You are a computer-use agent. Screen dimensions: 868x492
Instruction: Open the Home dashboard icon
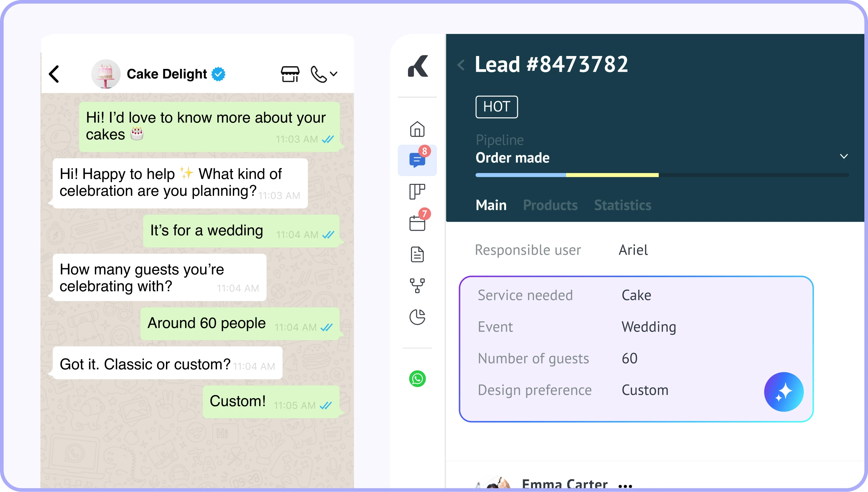[417, 129]
